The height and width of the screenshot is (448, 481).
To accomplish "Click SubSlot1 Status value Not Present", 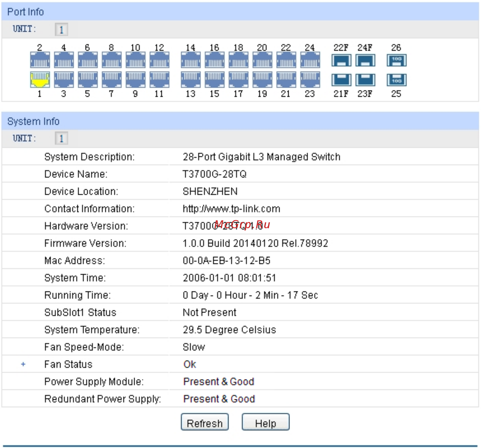I will coord(209,312).
